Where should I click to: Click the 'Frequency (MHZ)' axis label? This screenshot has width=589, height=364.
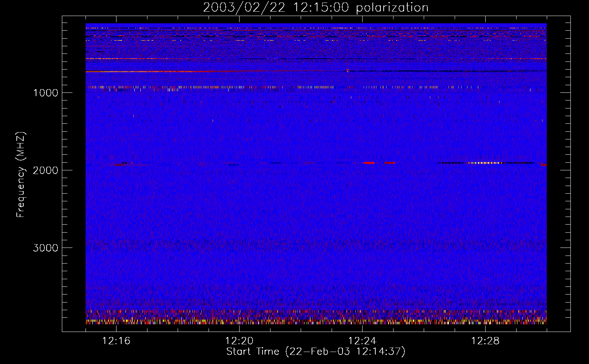tap(21, 175)
